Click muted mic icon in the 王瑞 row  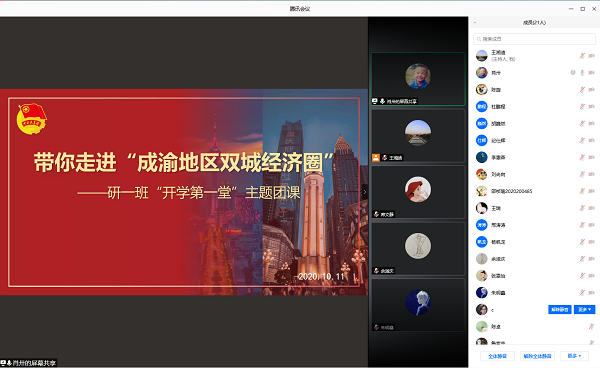(x=582, y=208)
